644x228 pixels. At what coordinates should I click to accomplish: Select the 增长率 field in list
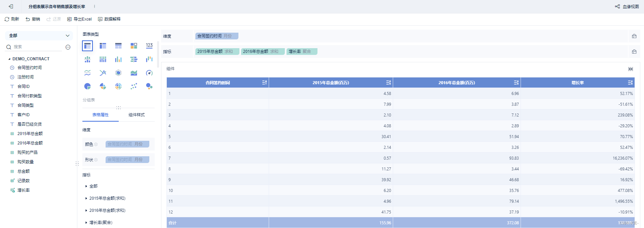point(24,190)
